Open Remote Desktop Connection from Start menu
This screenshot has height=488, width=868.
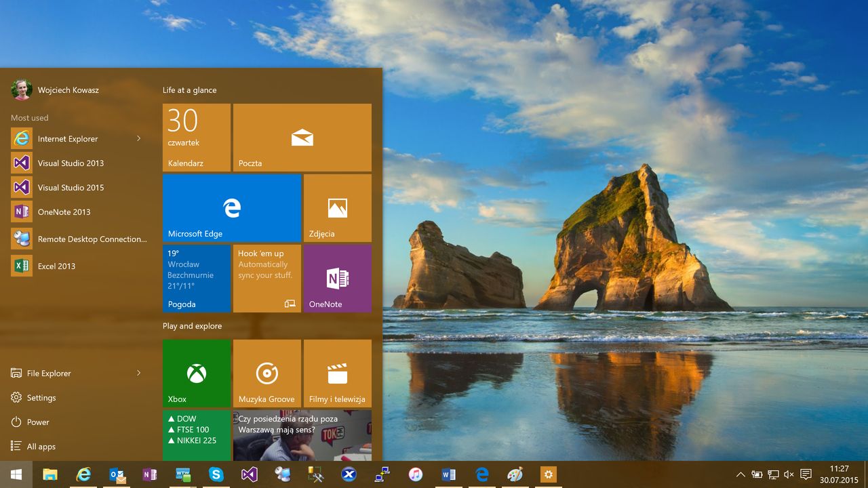79,239
